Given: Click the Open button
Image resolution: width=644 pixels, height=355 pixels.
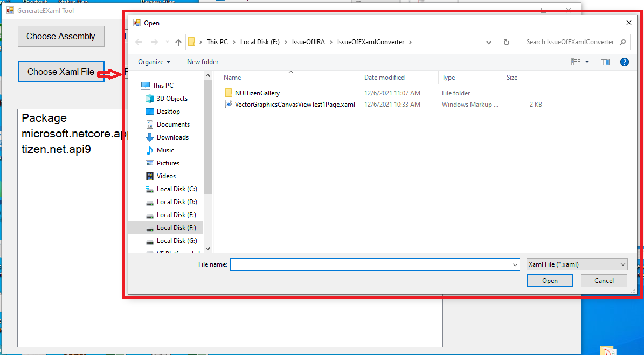Looking at the screenshot, I should pyautogui.click(x=550, y=281).
